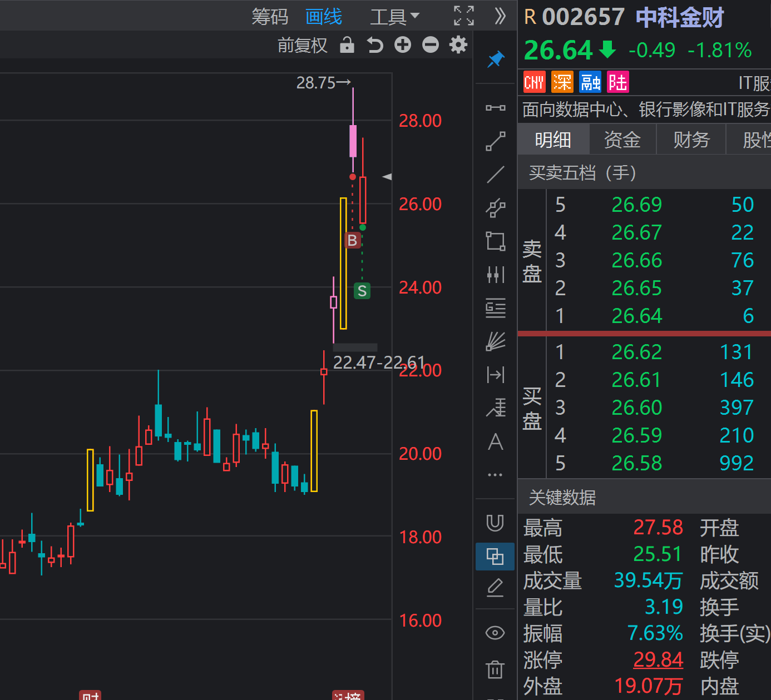Click stock code 002657
The height and width of the screenshot is (700, 771).
[x=584, y=17]
